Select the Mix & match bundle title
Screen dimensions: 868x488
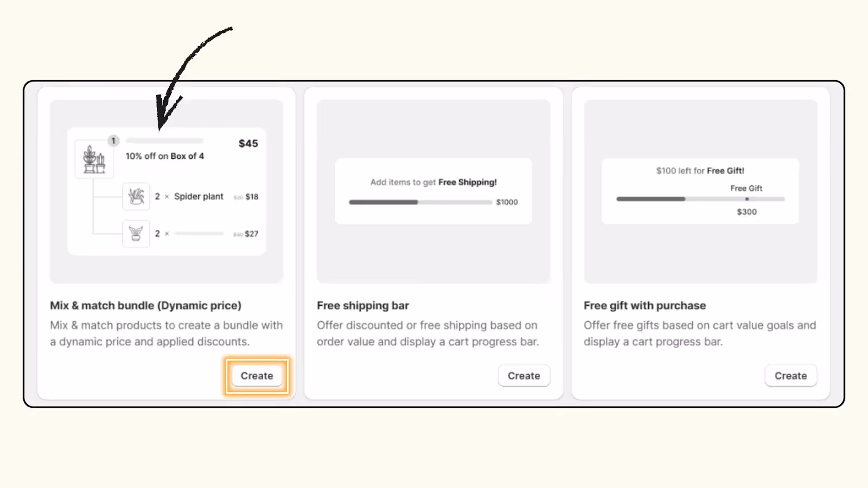[145, 305]
